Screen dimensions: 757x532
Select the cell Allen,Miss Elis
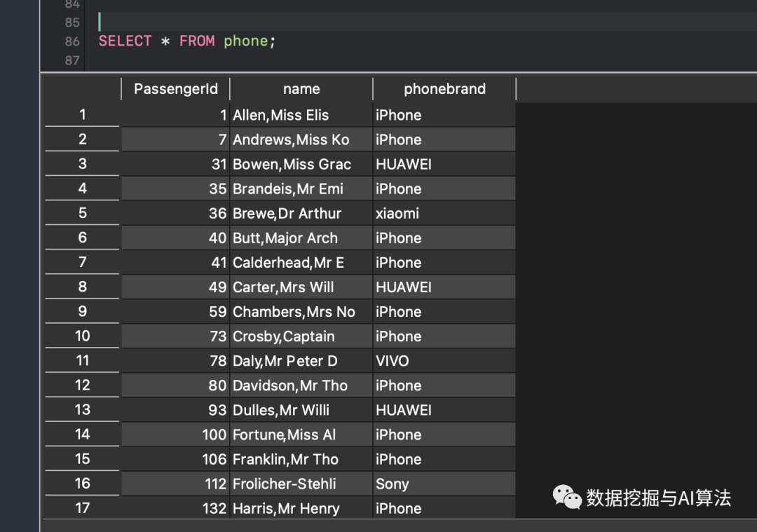[x=301, y=115]
